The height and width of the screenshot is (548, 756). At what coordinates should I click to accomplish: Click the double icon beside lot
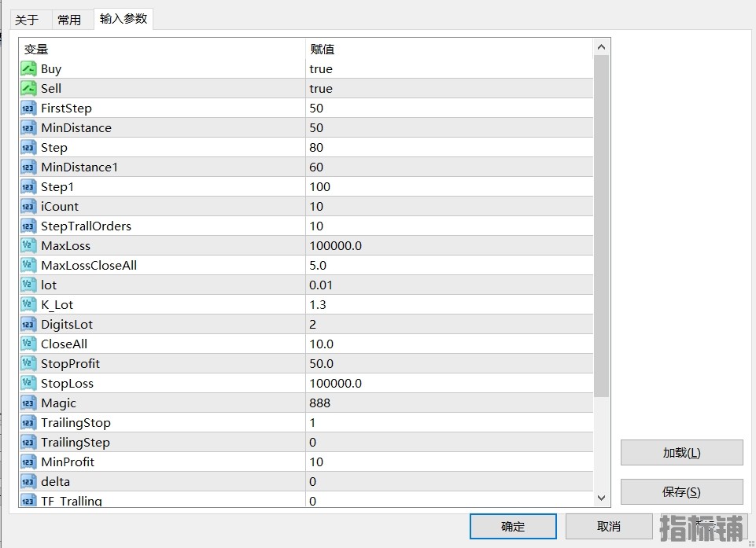(x=28, y=285)
